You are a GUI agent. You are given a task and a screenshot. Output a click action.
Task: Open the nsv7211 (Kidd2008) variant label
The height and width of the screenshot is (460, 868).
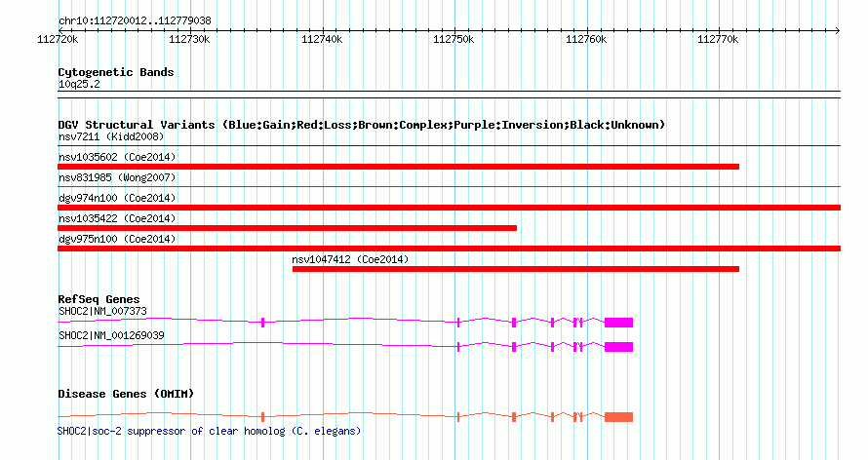(111, 136)
